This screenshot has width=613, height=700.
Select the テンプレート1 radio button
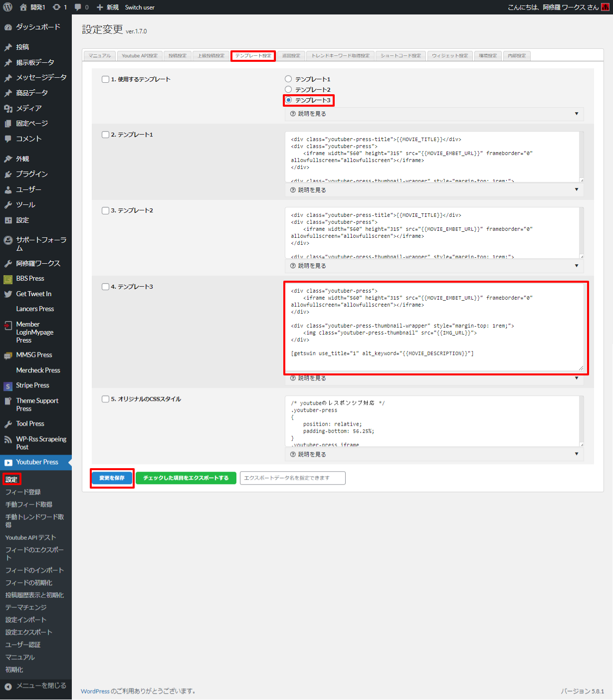pos(288,79)
